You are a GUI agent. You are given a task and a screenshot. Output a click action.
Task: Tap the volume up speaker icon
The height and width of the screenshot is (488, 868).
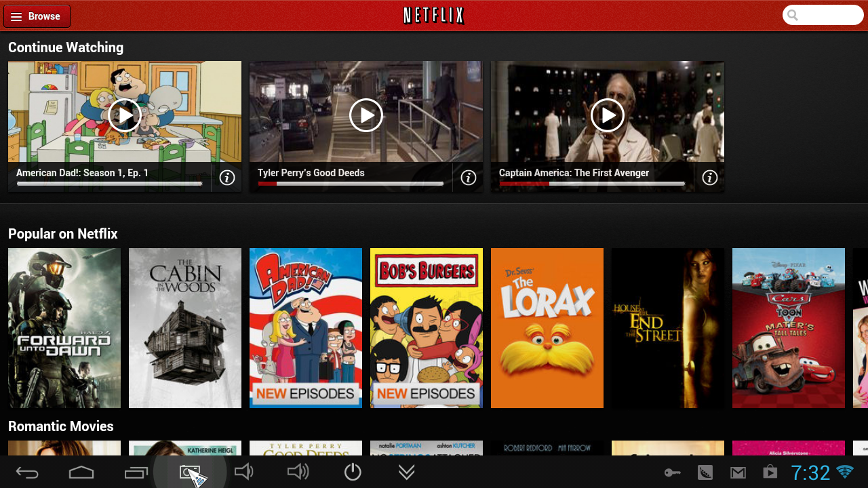click(298, 472)
